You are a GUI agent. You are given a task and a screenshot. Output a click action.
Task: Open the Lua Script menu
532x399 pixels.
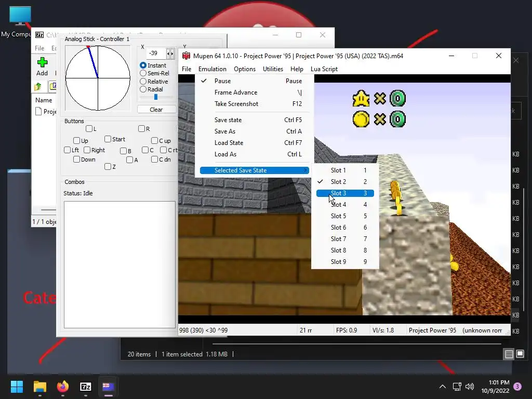click(x=324, y=69)
